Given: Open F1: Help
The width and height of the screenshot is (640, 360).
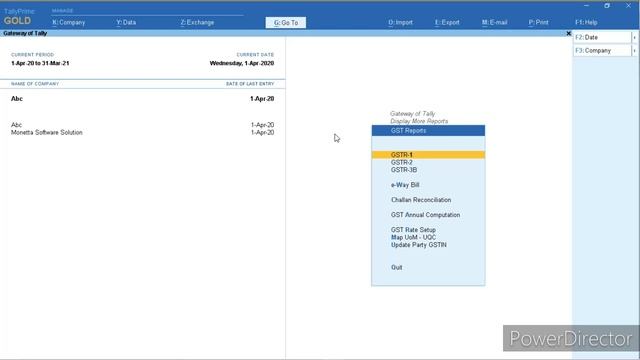Looking at the screenshot, I should pyautogui.click(x=586, y=22).
